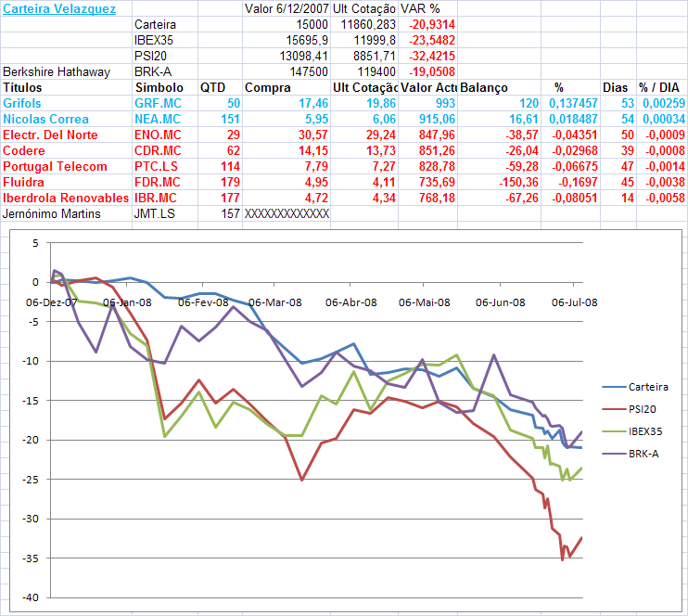Select the 06-Jul-08 axis label
The width and height of the screenshot is (688, 616).
574,302
